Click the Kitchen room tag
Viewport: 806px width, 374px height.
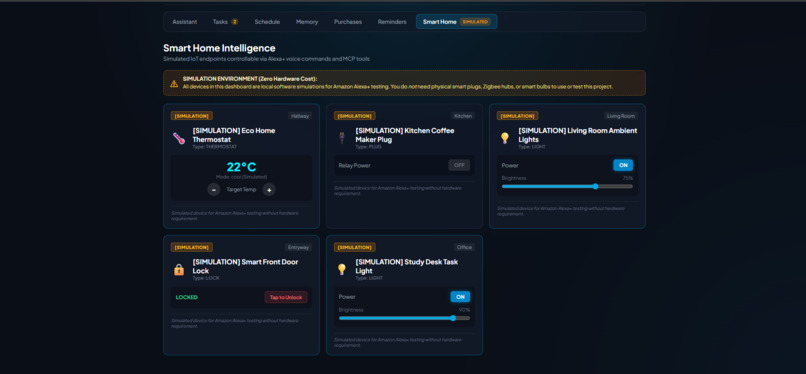click(463, 116)
